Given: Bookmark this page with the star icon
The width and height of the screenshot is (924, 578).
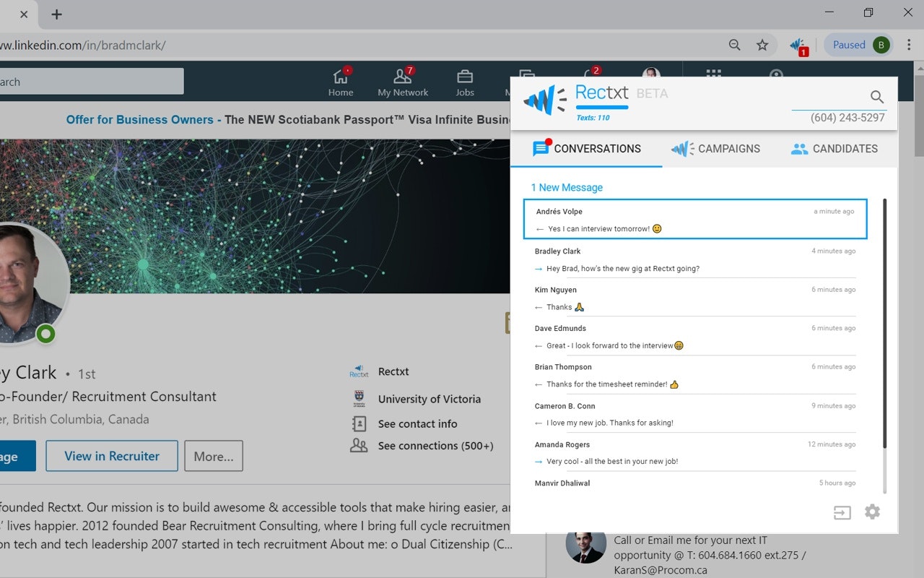Looking at the screenshot, I should [x=762, y=45].
